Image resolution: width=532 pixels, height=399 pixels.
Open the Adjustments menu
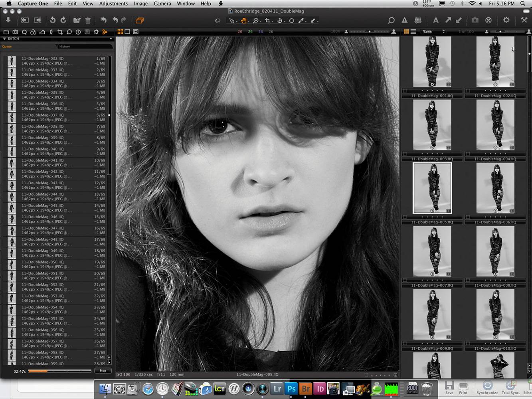point(113,4)
